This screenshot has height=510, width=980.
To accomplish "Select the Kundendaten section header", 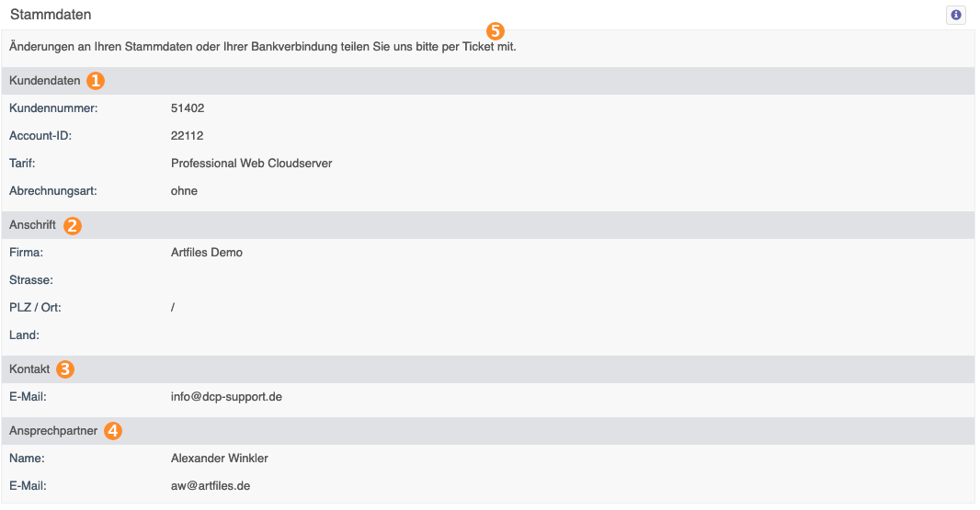I will [x=487, y=81].
